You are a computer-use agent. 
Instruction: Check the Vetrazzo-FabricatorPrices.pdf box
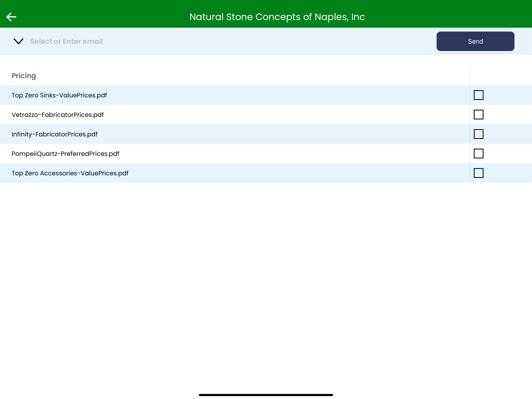click(478, 115)
